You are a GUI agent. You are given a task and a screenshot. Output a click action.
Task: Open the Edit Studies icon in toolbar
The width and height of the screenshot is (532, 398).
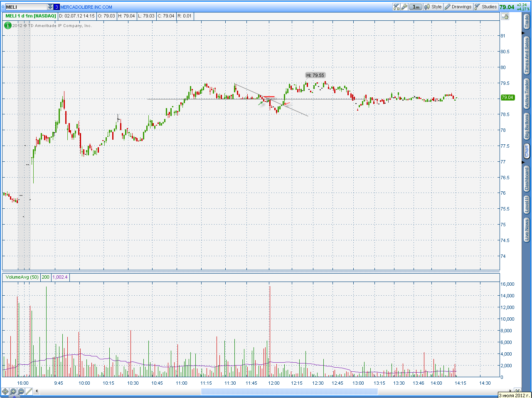coord(396,7)
